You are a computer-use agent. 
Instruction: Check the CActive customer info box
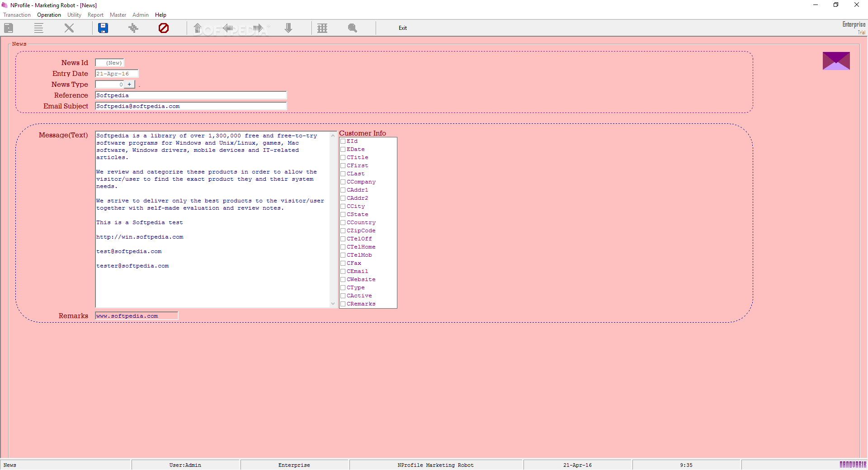click(343, 296)
